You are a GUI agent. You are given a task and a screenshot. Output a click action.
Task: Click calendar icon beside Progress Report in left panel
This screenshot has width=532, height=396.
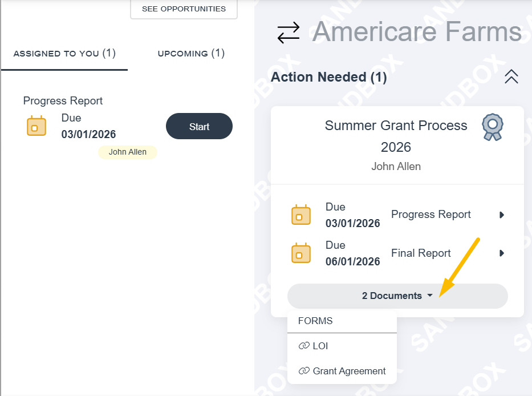(x=36, y=126)
